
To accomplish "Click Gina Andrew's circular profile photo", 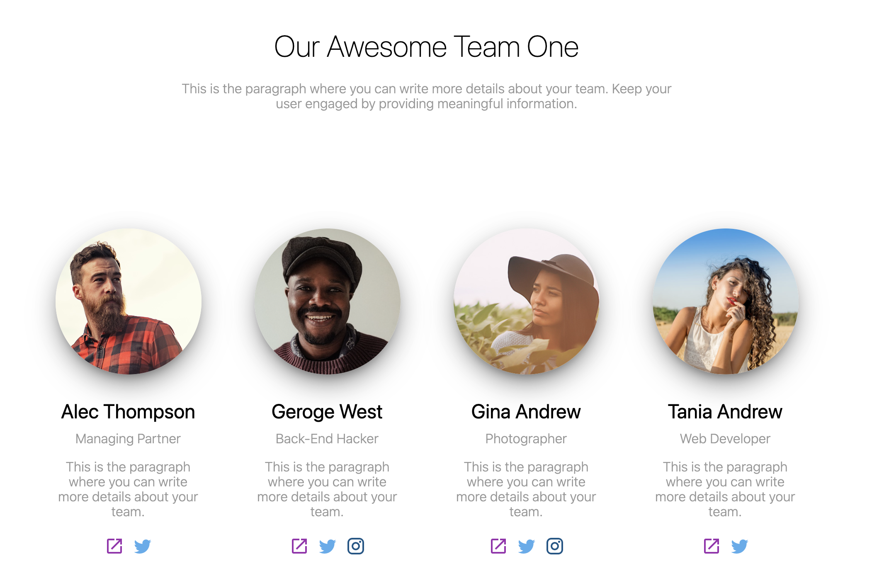I will click(x=527, y=301).
